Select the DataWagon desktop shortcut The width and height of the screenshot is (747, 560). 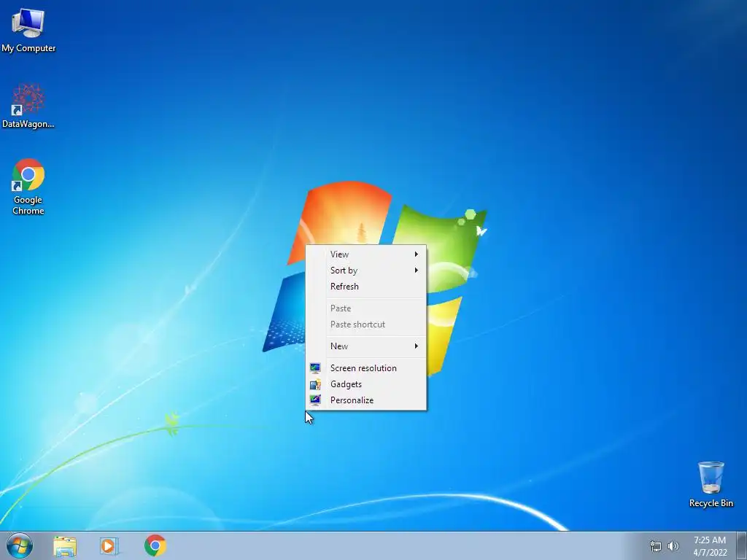[x=28, y=106]
